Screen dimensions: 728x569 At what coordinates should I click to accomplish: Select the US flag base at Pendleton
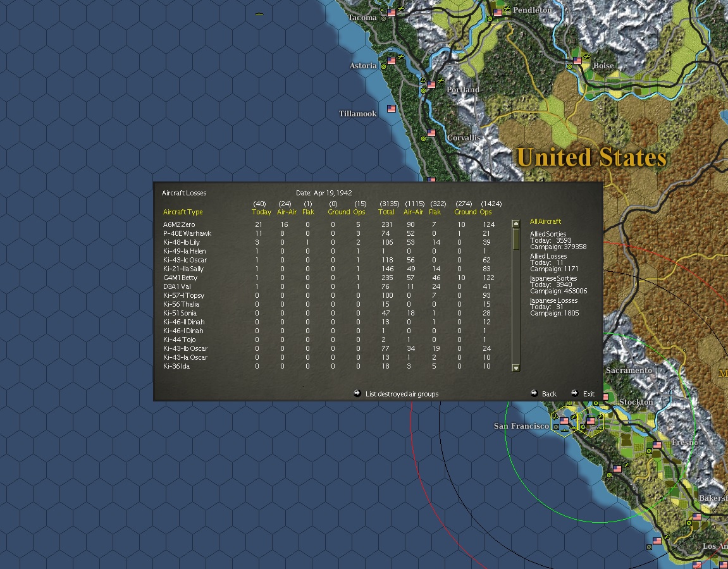coord(498,13)
